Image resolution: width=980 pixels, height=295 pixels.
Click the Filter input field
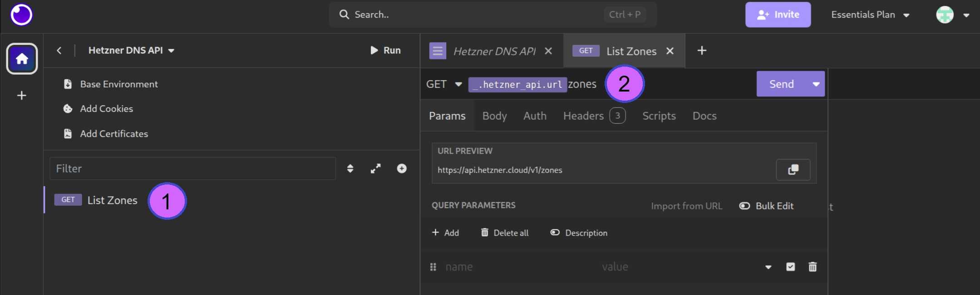click(192, 169)
